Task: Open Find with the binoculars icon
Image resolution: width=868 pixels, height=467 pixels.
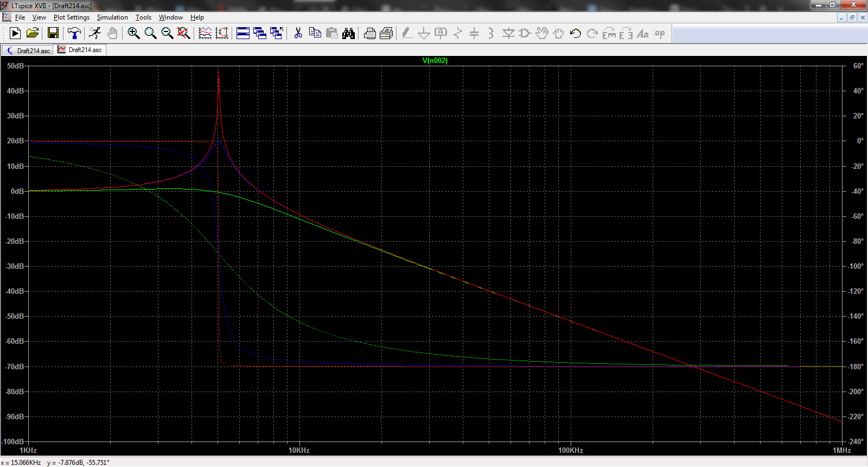Action: point(348,33)
